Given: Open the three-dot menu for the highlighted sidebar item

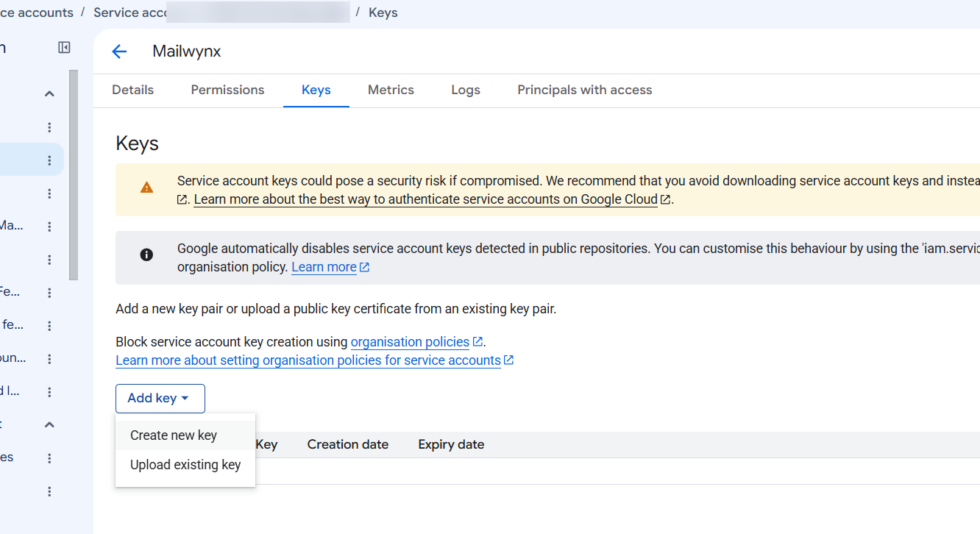Looking at the screenshot, I should 49,160.
